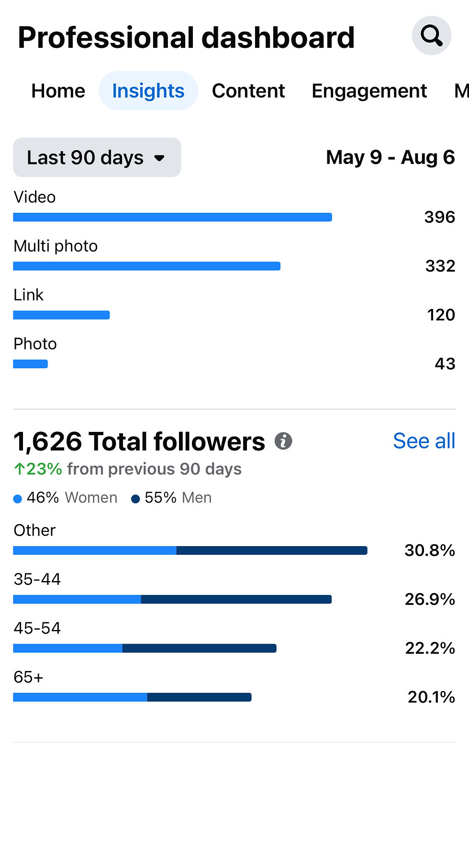Open the Insights tab
Viewport: 469px width, 868px height.
coord(148,90)
